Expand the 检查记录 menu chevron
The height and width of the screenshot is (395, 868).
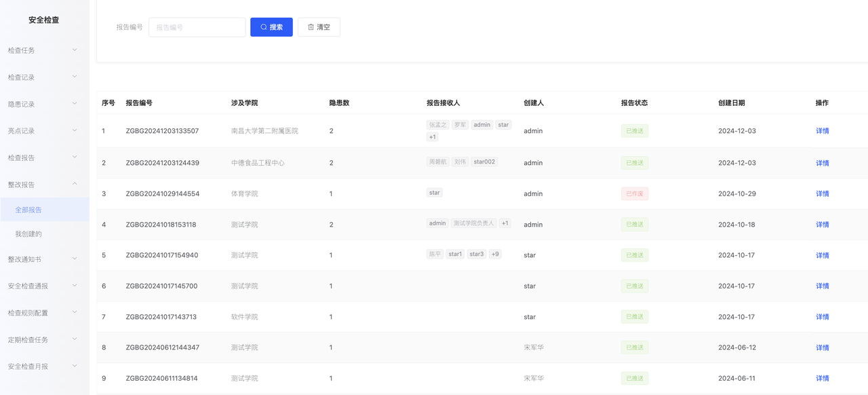coord(75,77)
